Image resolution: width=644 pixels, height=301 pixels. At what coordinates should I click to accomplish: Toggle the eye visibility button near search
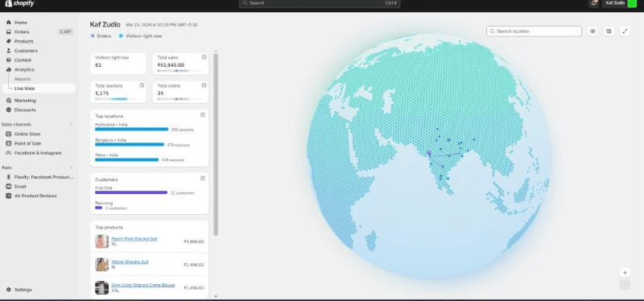coord(592,31)
